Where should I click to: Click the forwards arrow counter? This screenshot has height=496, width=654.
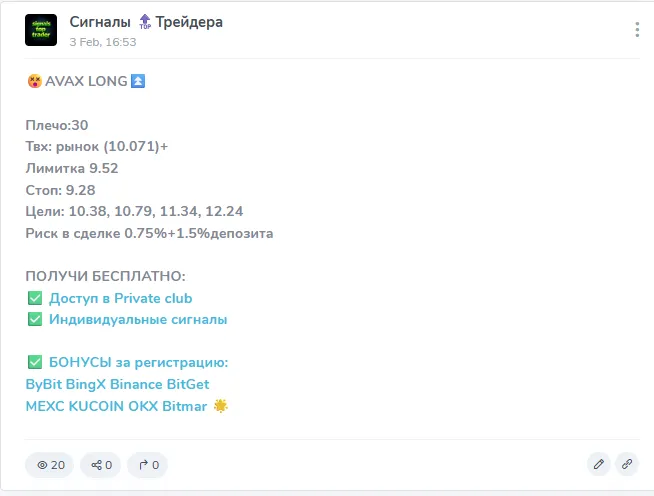pos(148,465)
